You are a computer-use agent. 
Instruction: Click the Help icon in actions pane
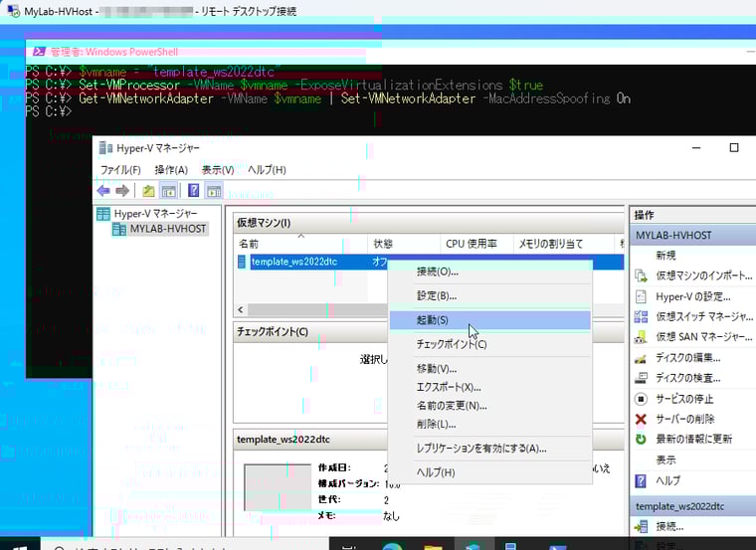[x=641, y=480]
